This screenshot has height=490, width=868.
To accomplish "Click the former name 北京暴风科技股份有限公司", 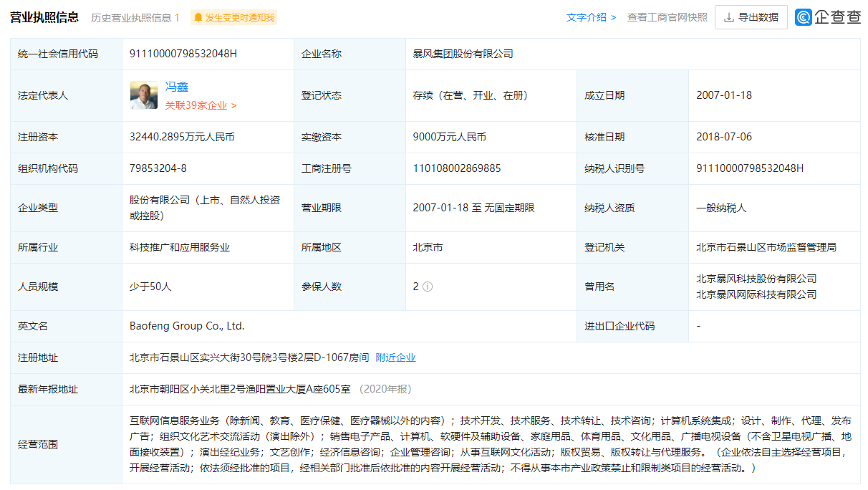I will [x=756, y=279].
